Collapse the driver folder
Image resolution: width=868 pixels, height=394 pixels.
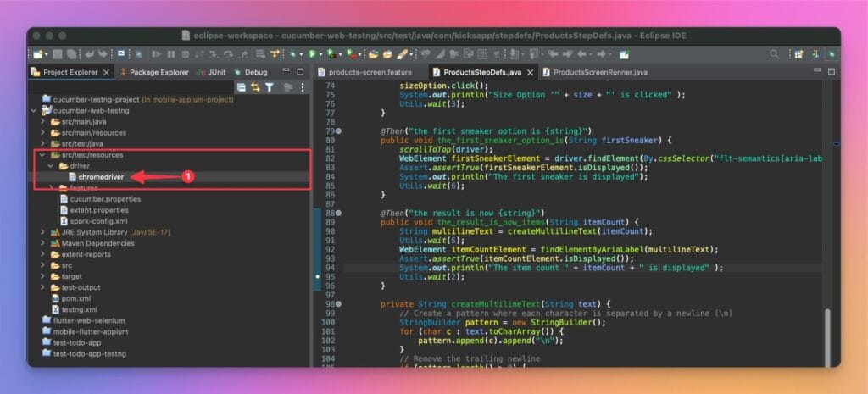[51, 166]
